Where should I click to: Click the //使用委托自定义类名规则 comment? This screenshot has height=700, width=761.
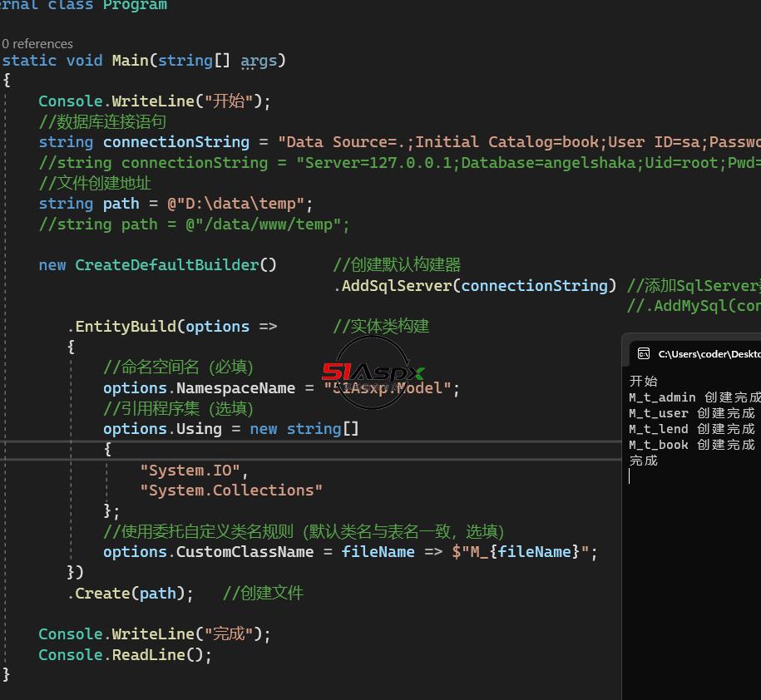(304, 531)
